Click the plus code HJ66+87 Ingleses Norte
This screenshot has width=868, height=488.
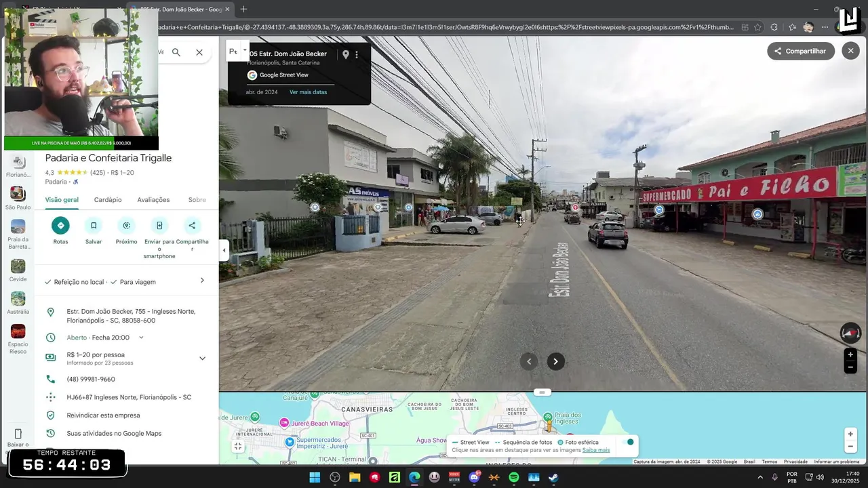click(129, 398)
